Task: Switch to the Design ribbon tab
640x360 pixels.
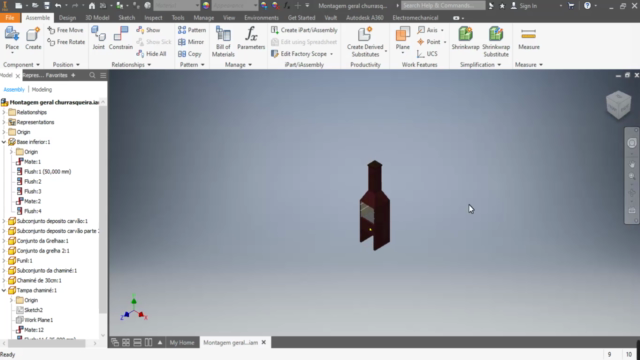Action: point(67,18)
